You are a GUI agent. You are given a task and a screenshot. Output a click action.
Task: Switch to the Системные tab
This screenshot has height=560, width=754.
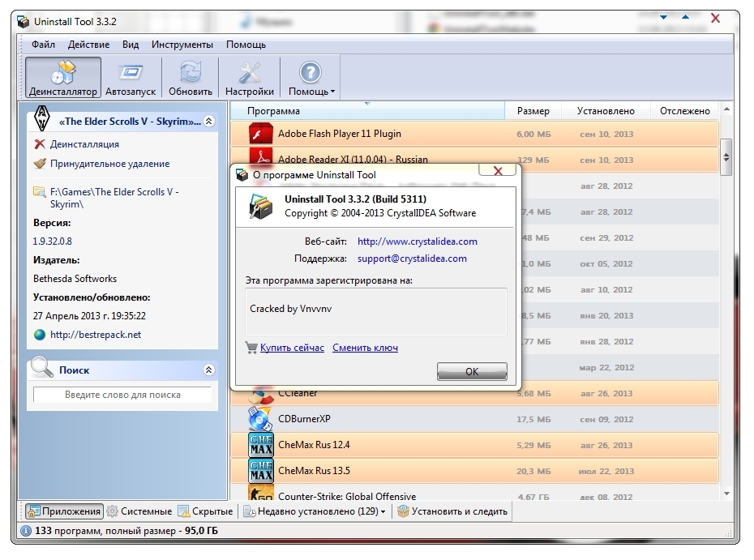pos(139,511)
